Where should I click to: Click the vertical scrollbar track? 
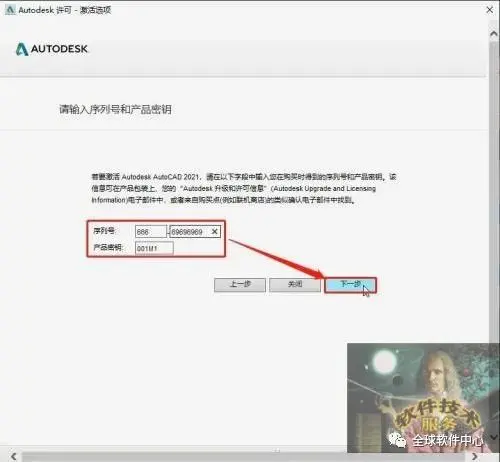[x=494, y=233]
